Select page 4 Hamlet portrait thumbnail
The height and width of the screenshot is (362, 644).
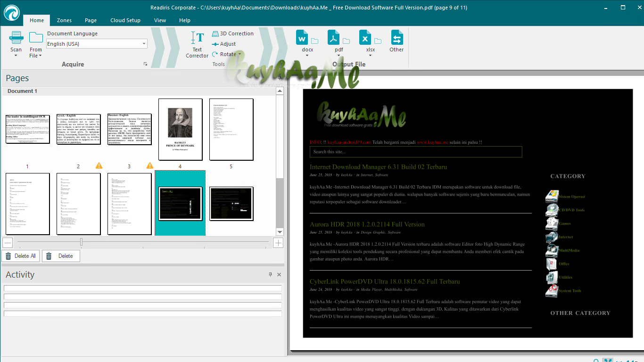click(x=180, y=130)
